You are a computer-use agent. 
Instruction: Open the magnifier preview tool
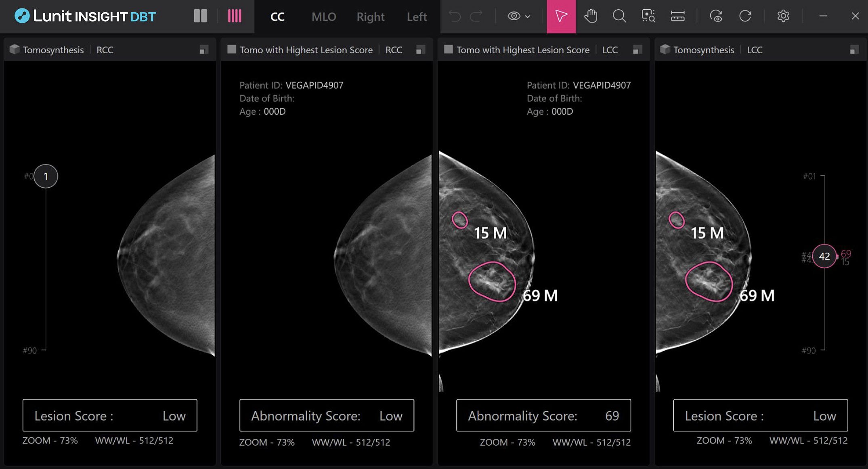pos(647,16)
